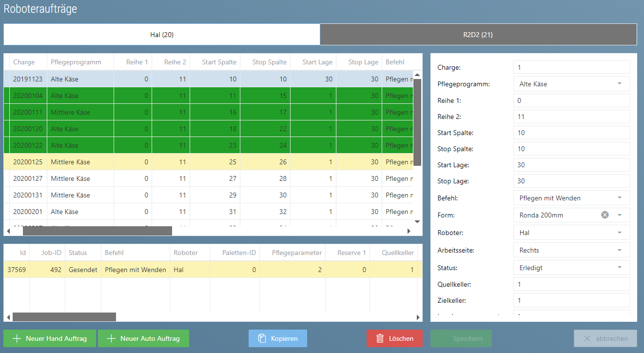Image resolution: width=644 pixels, height=353 pixels.
Task: Select row with Charge 20200111
Action: 209,112
